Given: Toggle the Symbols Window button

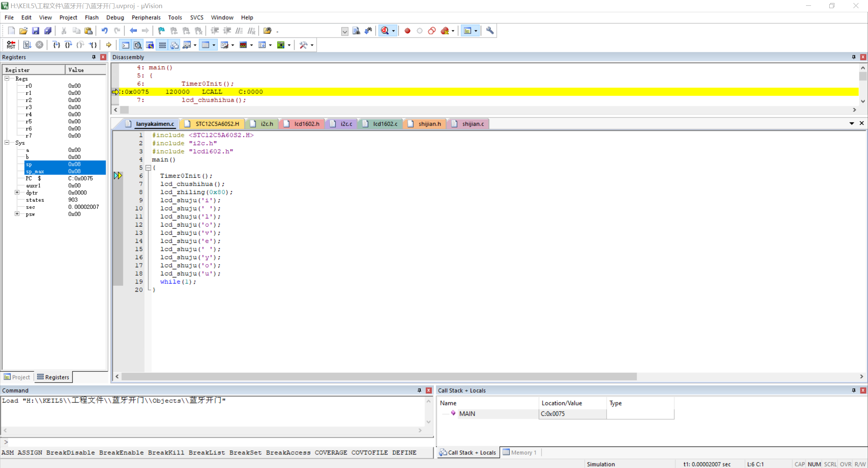Looking at the screenshot, I should click(150, 45).
